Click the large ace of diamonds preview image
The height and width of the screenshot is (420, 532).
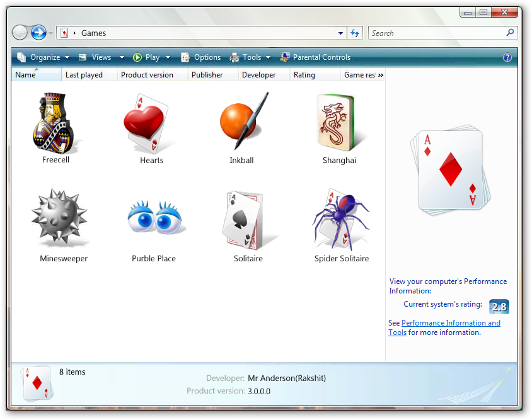click(451, 170)
